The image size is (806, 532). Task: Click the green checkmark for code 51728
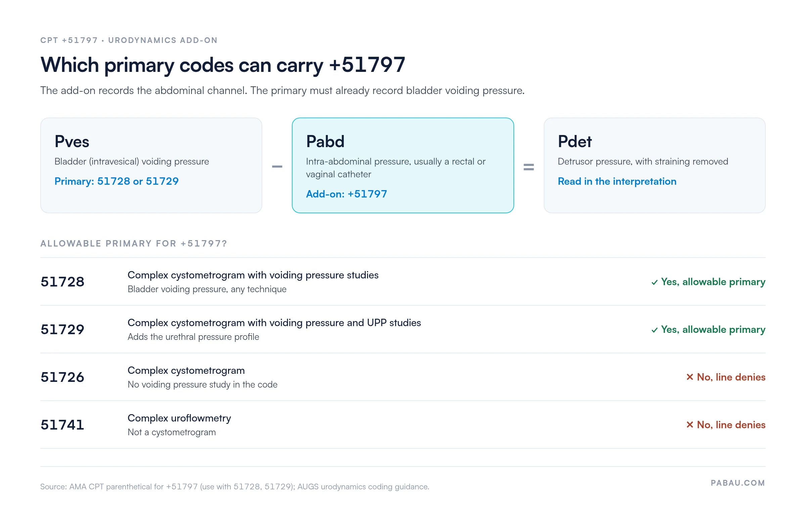654,282
